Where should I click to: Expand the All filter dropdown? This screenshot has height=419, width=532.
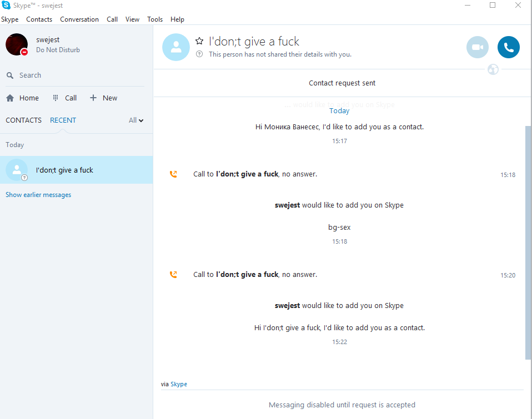136,120
